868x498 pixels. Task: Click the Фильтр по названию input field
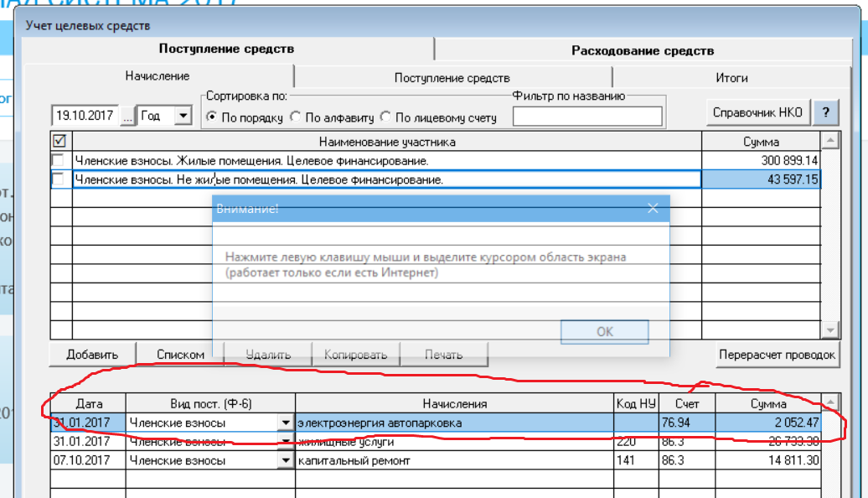[x=586, y=117]
